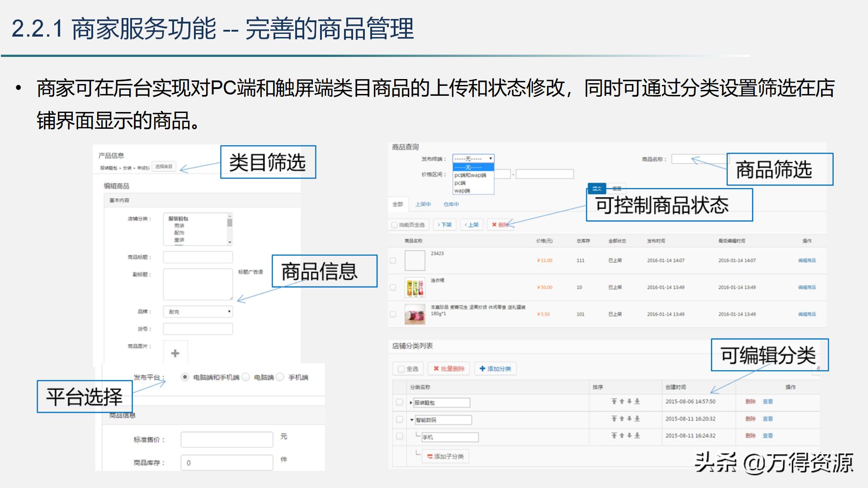Open the 品牌 dropdown showing 耐克
868x488 pixels.
click(198, 312)
